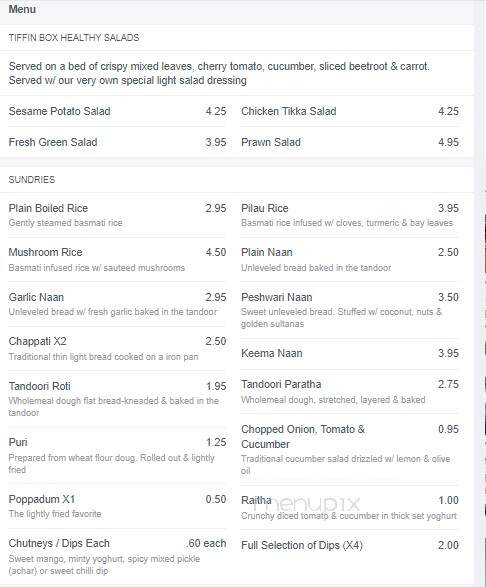Viewport: 486px width, 587px height.
Task: Open the Sundries section header
Action: (x=32, y=180)
